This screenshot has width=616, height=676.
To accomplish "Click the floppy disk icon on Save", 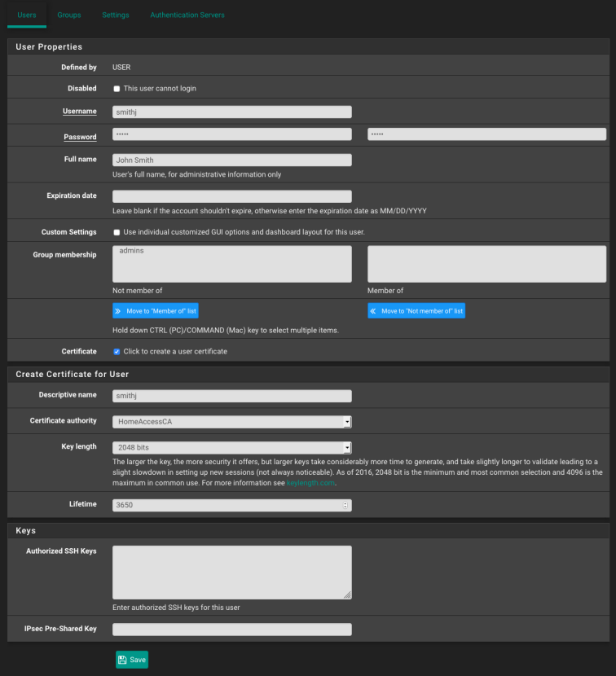I will (122, 660).
